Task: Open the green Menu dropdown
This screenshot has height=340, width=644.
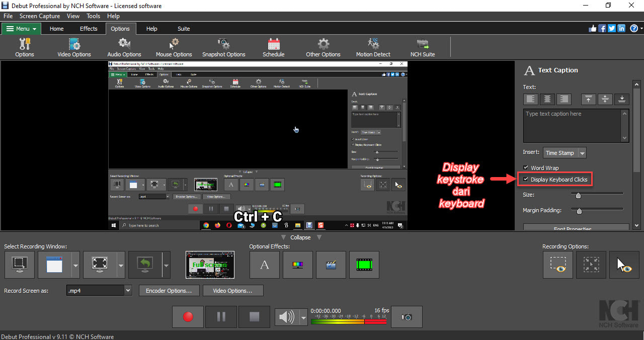Action: pos(22,29)
